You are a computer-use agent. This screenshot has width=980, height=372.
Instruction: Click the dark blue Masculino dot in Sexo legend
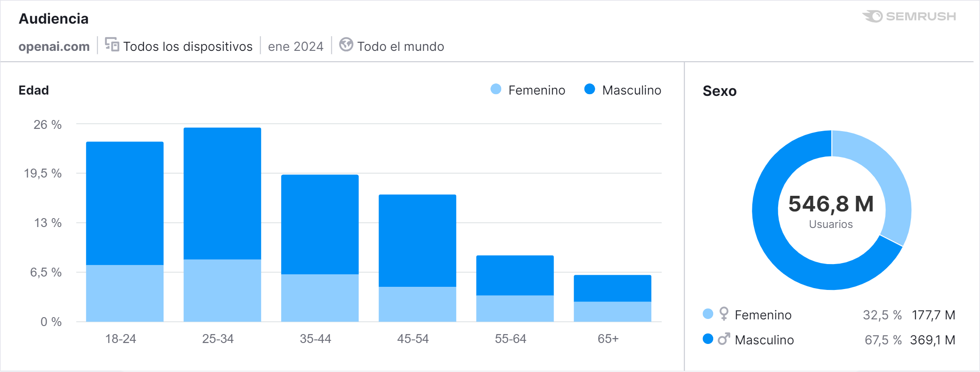(x=708, y=339)
